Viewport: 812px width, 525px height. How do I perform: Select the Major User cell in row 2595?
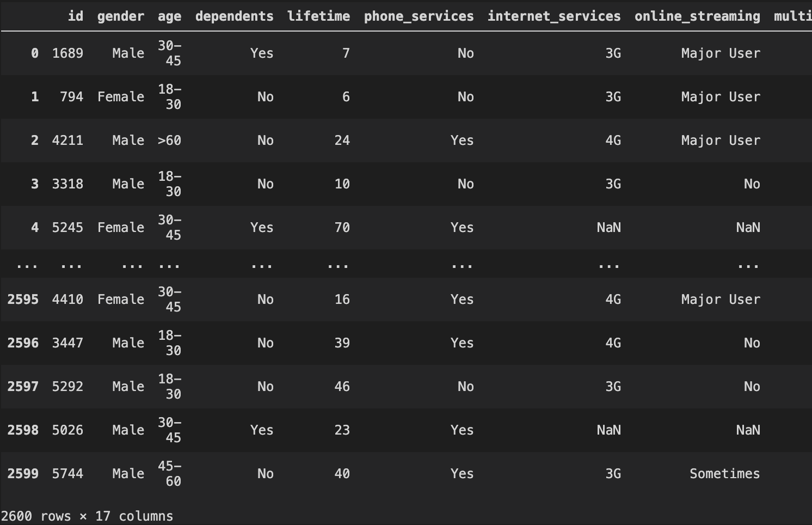coord(721,299)
